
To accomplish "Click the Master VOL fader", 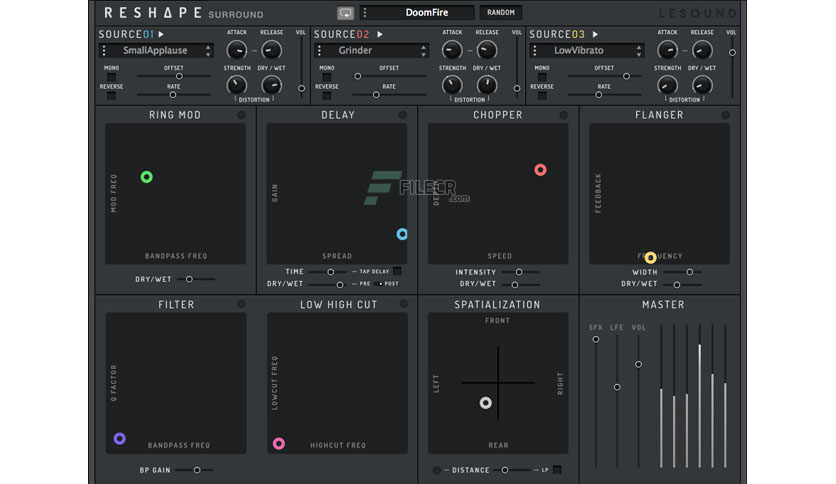I will pos(638,401).
